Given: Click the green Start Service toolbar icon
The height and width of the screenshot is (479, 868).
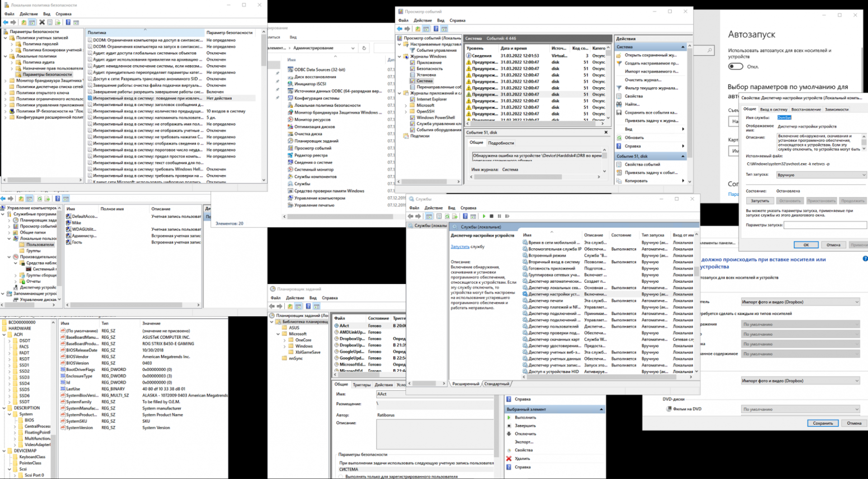Looking at the screenshot, I should (484, 216).
